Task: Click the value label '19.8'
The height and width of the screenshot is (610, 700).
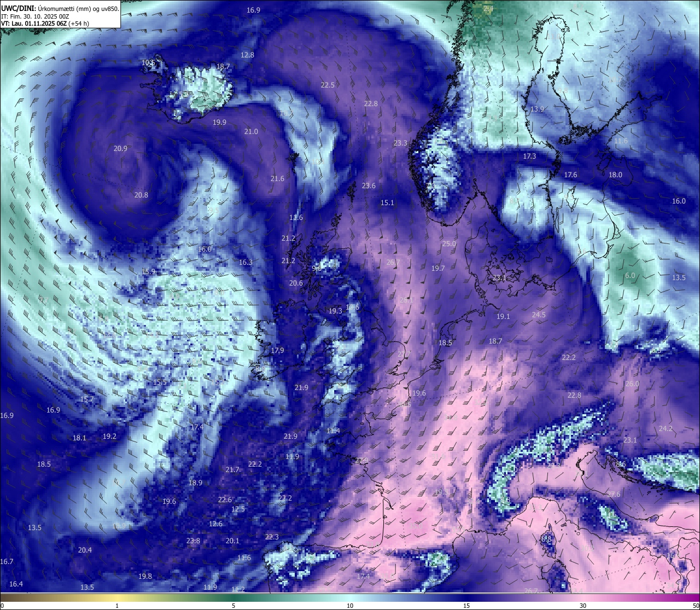Action: point(145,577)
